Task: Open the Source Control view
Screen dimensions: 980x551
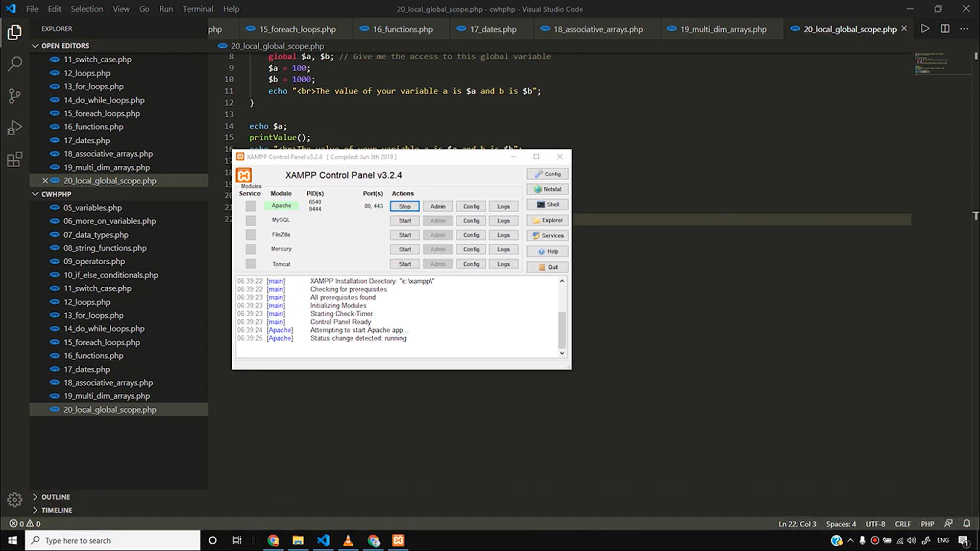Action: point(15,96)
